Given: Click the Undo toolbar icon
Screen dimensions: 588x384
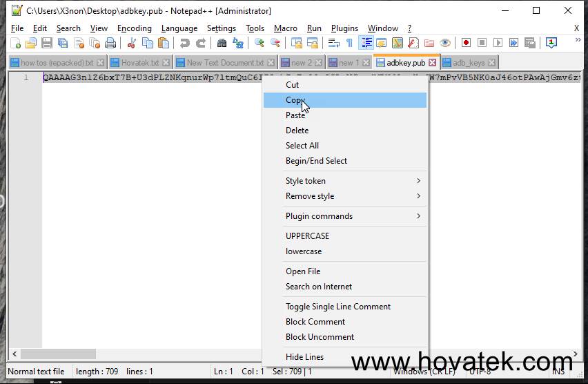Looking at the screenshot, I should coord(184,44).
